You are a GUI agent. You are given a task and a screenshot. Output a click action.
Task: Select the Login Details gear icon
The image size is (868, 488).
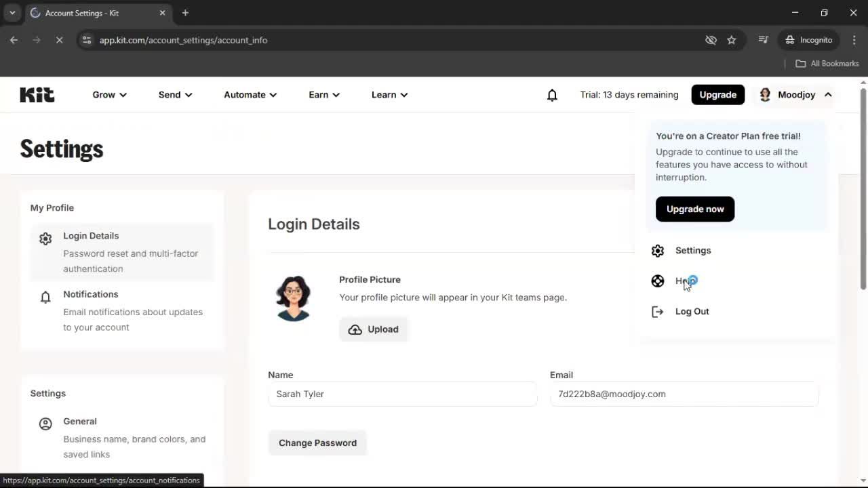tap(45, 238)
